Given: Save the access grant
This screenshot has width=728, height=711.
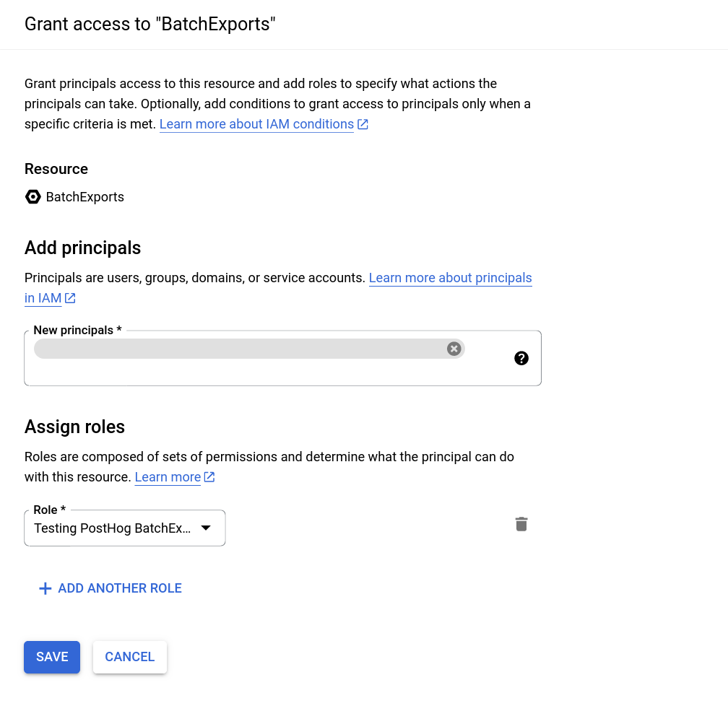Looking at the screenshot, I should point(51,657).
